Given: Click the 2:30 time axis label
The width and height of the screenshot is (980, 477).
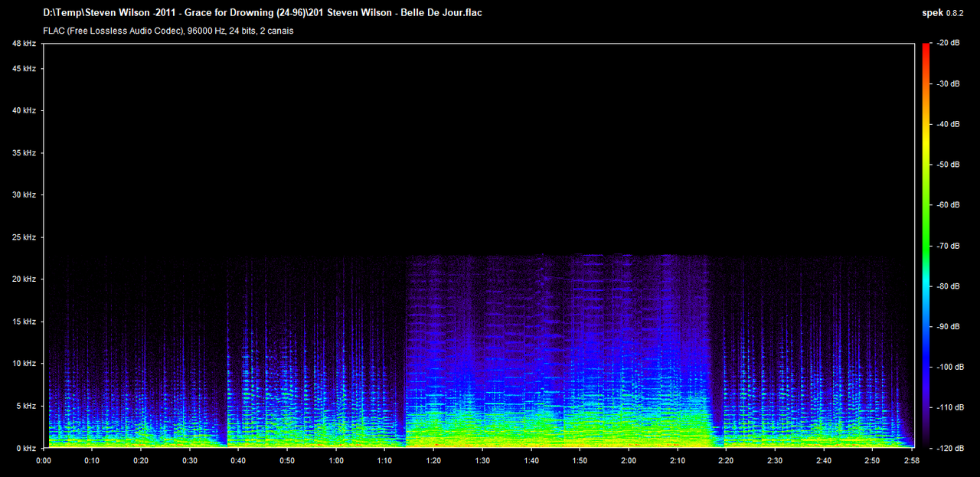Looking at the screenshot, I should pos(775,461).
